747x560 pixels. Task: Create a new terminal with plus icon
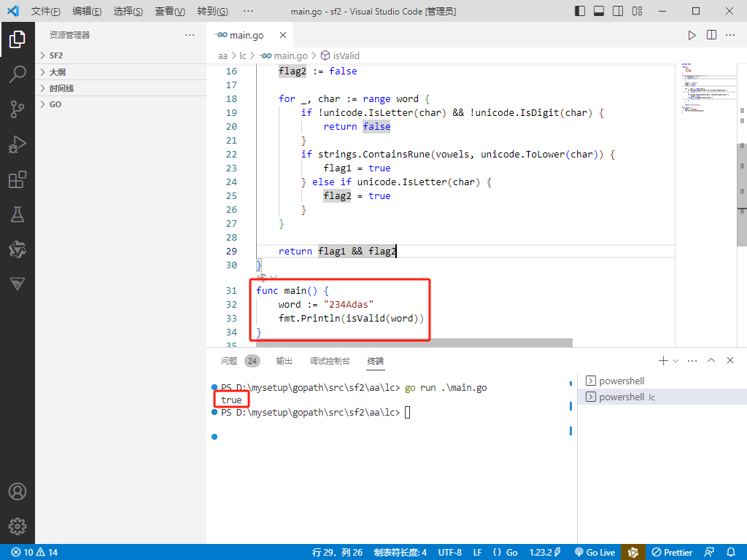(x=663, y=360)
